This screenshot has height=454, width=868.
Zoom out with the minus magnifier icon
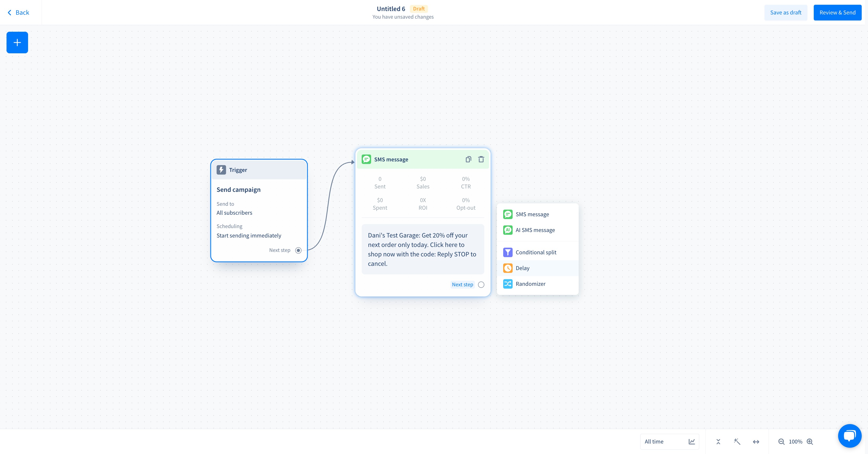pyautogui.click(x=781, y=441)
